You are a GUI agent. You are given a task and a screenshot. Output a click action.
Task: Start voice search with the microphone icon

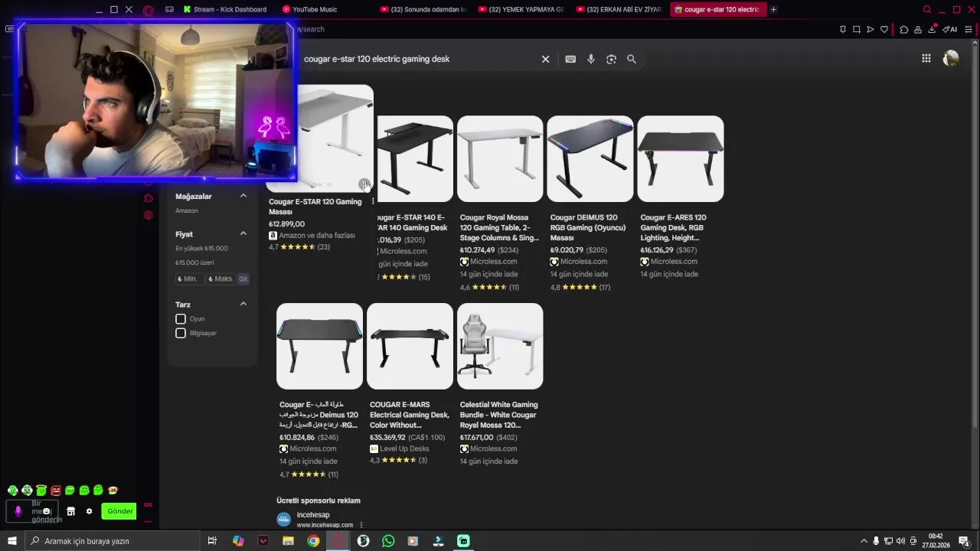tap(591, 59)
